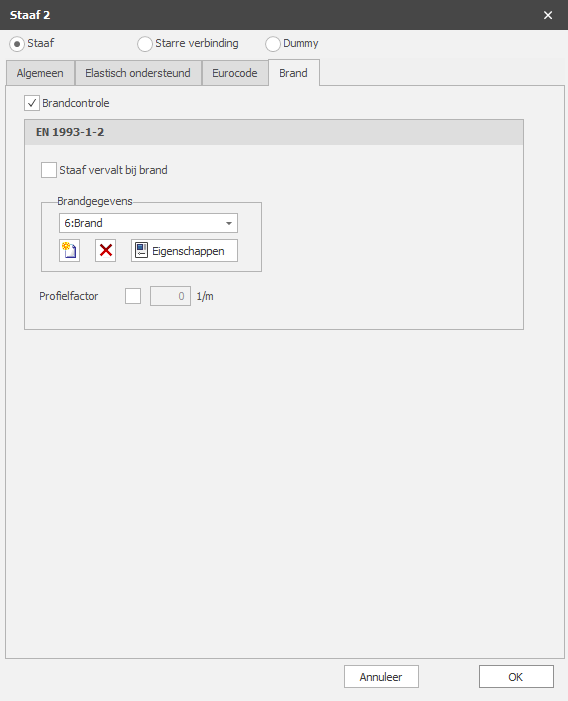Click the Profielfactor value field
Screen dimensions: 568x701
(170, 296)
